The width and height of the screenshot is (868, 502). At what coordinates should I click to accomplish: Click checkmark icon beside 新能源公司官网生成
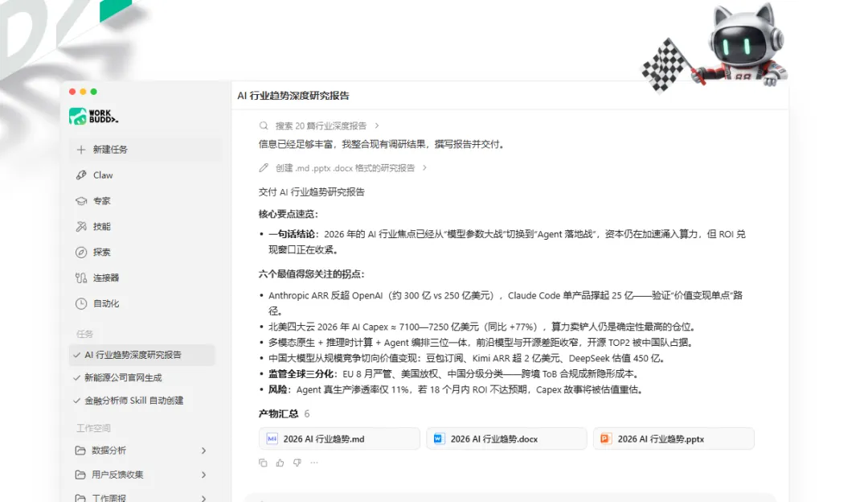pyautogui.click(x=77, y=378)
